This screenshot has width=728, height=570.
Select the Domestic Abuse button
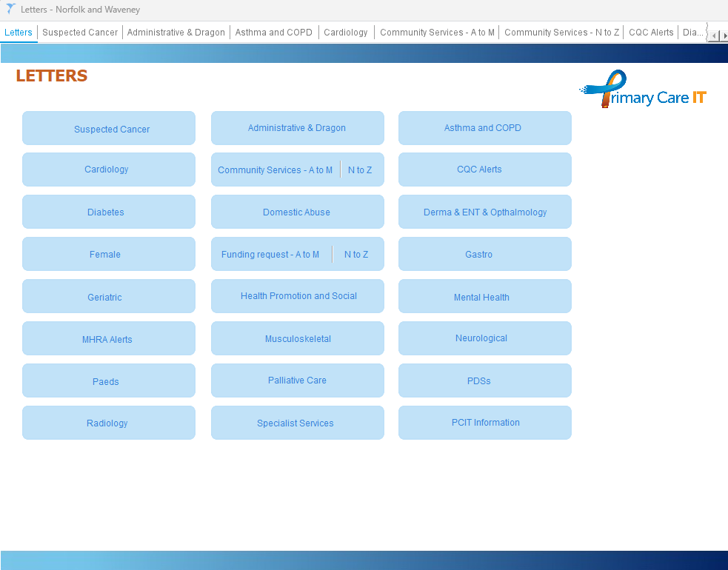[x=297, y=212]
